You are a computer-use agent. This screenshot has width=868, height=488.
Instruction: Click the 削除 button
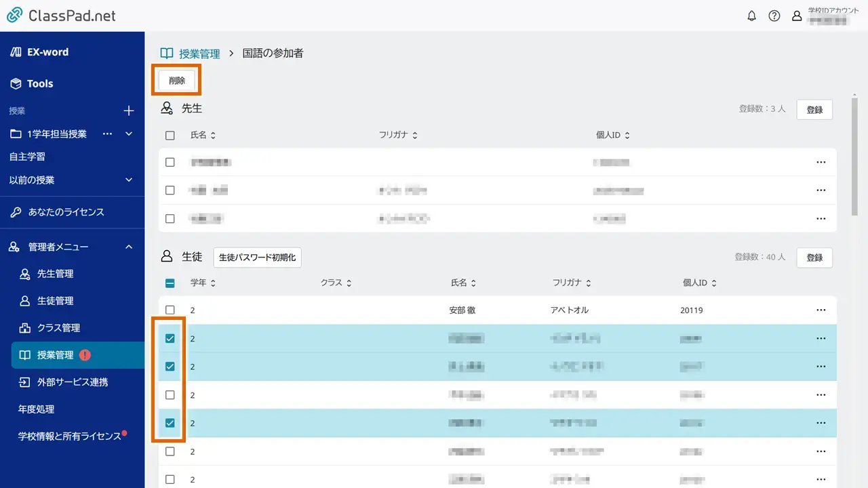pyautogui.click(x=177, y=81)
